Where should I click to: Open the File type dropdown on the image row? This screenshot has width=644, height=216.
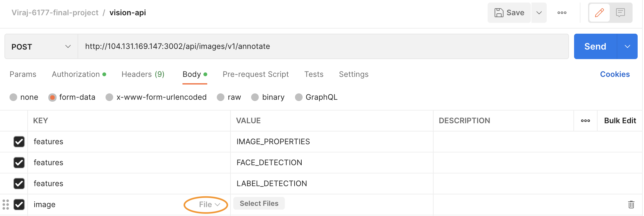point(206,205)
